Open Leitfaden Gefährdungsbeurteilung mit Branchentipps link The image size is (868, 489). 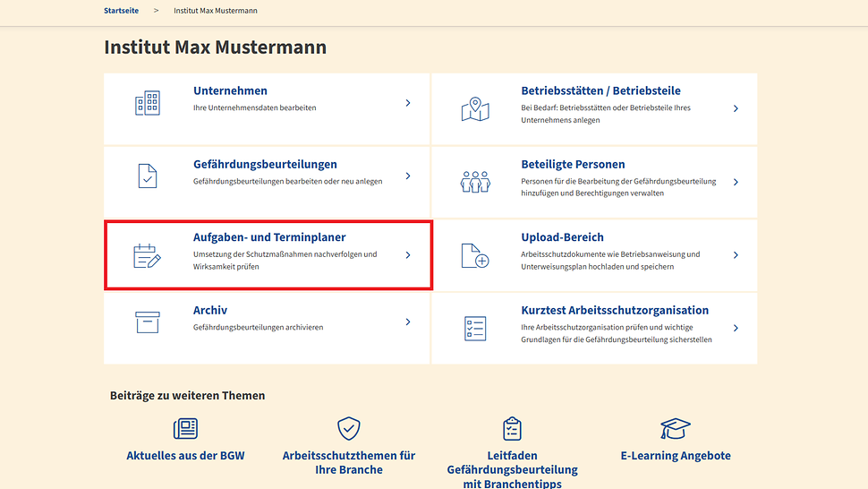[512, 469]
